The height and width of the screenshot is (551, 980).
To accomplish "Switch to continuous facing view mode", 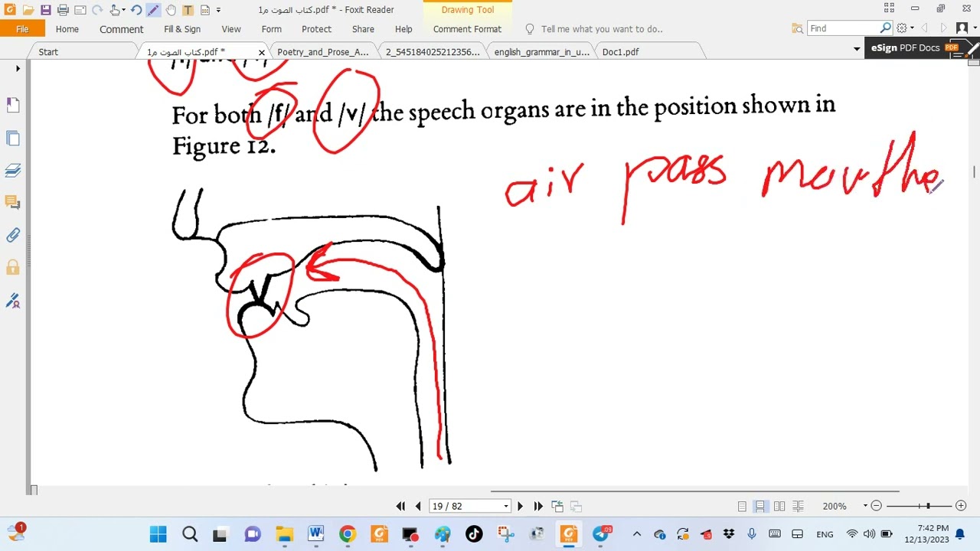I will pyautogui.click(x=798, y=506).
